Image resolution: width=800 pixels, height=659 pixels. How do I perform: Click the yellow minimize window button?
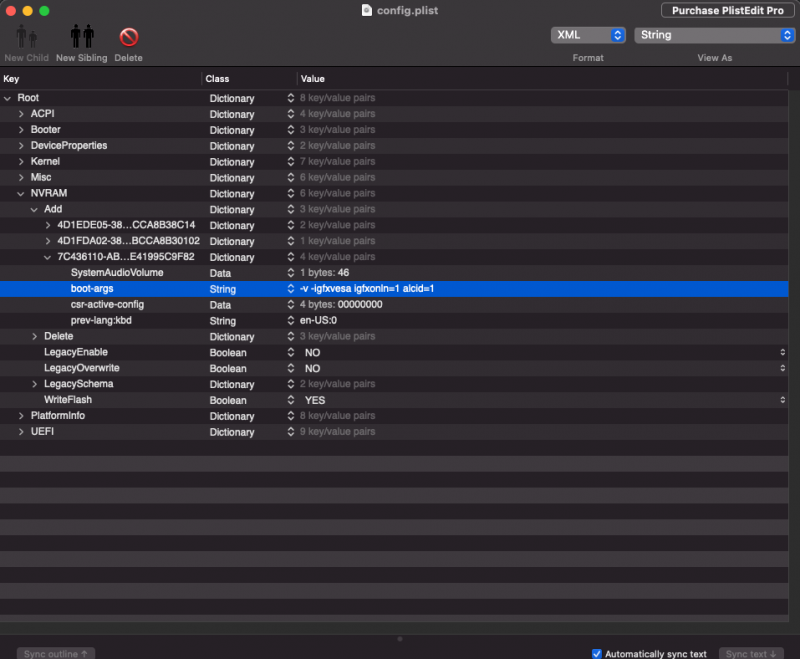pos(28,11)
